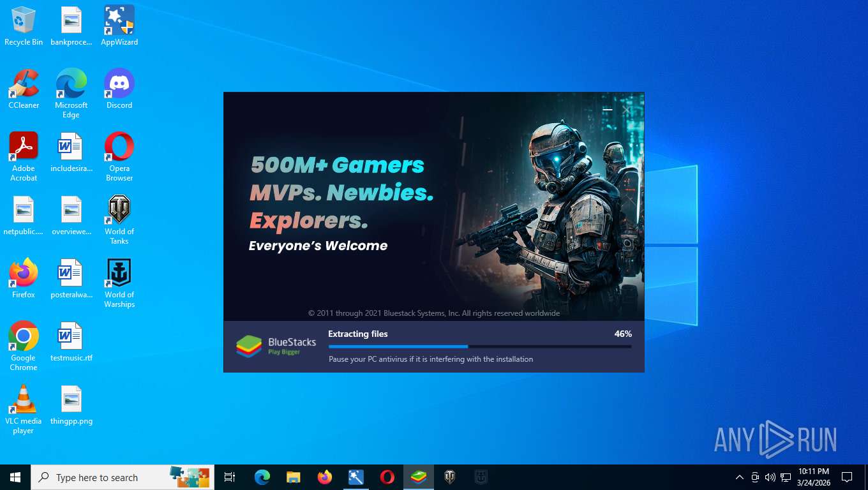Switch to the BlueStacks taskbar button
Image resolution: width=868 pixels, height=490 pixels.
click(418, 477)
